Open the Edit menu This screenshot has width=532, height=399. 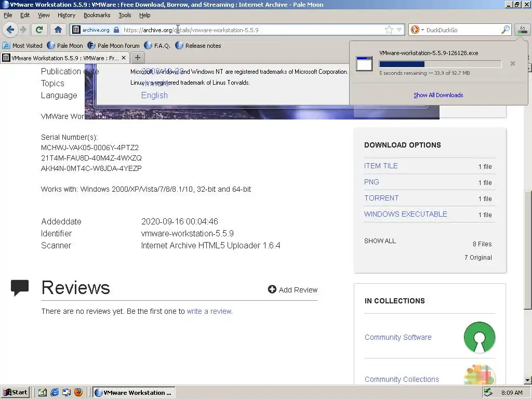pos(25,15)
